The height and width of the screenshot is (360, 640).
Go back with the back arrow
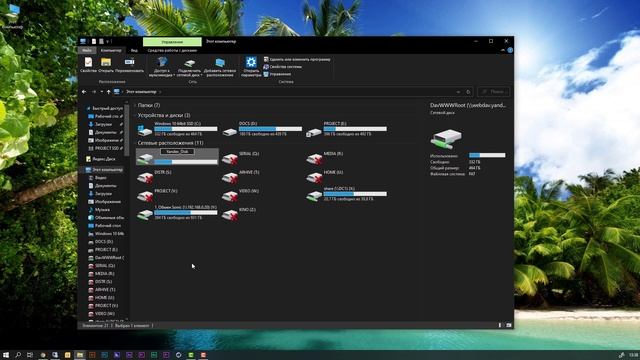tap(84, 92)
